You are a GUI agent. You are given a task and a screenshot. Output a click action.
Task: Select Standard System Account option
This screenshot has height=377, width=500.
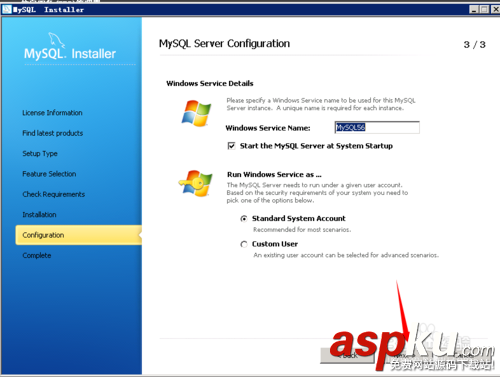click(244, 219)
